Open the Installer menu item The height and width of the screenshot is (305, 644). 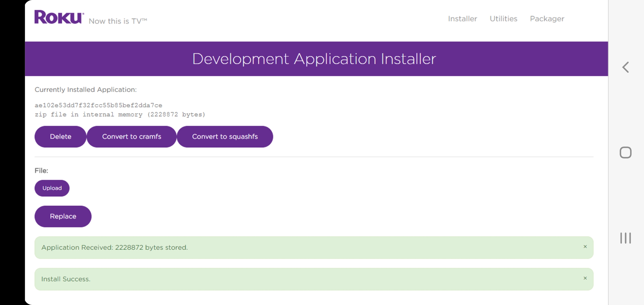pyautogui.click(x=462, y=19)
